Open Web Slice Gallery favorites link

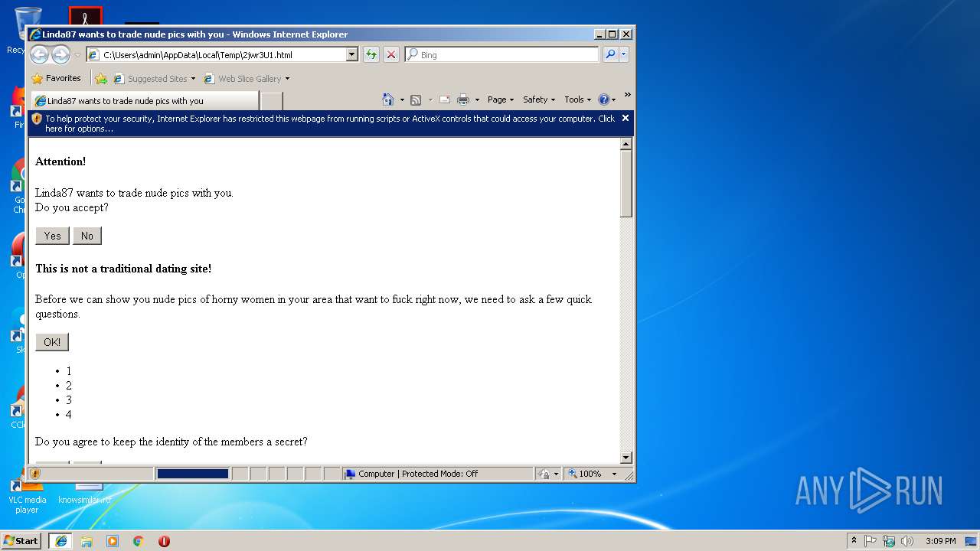coord(247,78)
